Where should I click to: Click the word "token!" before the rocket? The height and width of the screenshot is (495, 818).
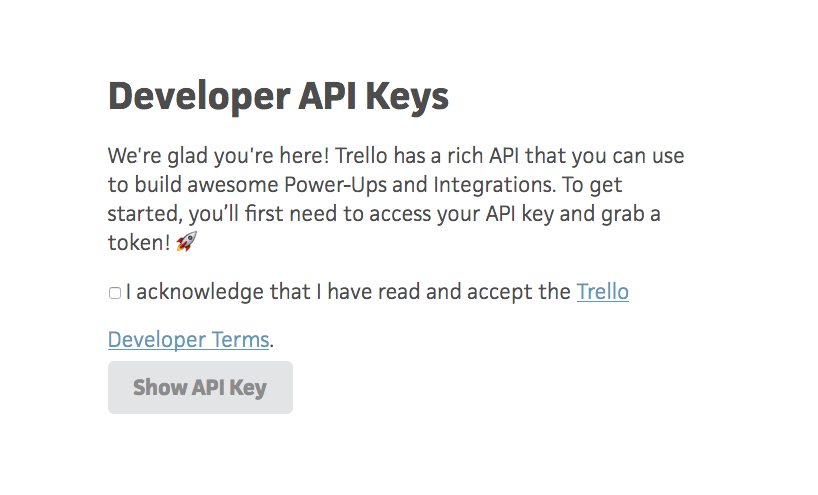click(x=139, y=243)
